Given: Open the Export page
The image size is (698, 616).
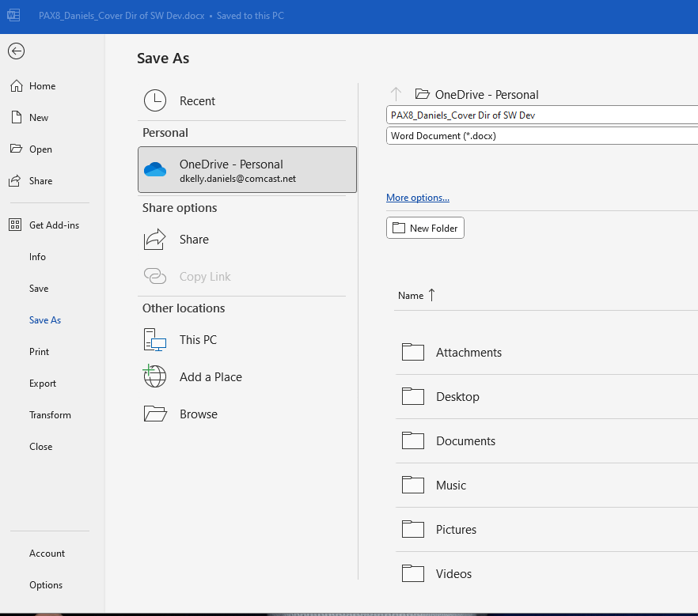Looking at the screenshot, I should point(43,383).
